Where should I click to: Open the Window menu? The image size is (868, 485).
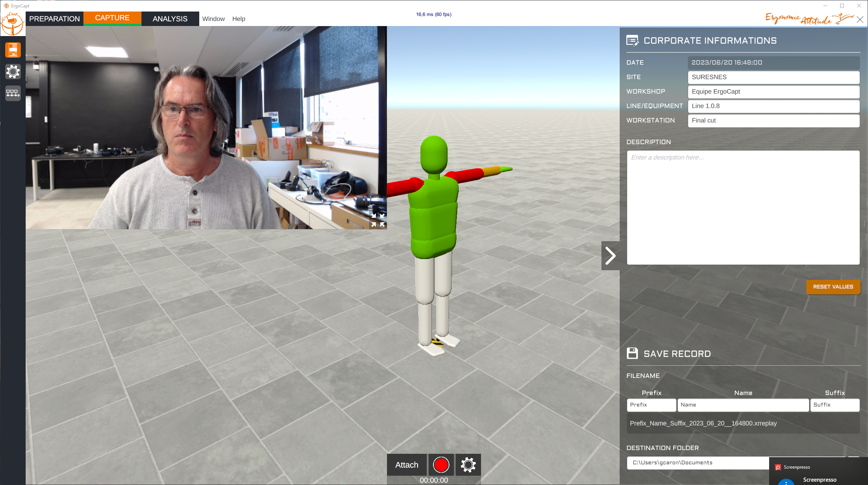tap(213, 19)
